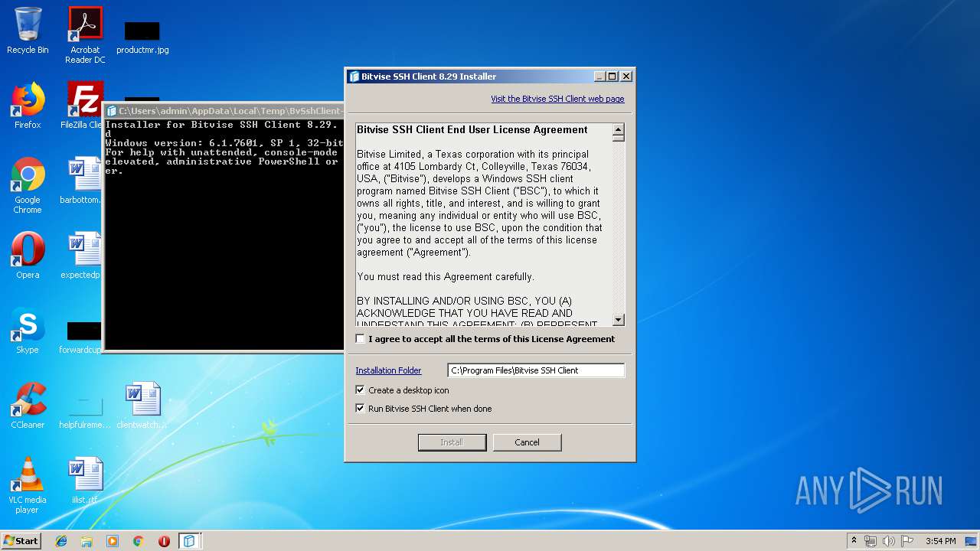Screen dimensions: 980x551
Task: Click the Install button
Action: click(452, 442)
